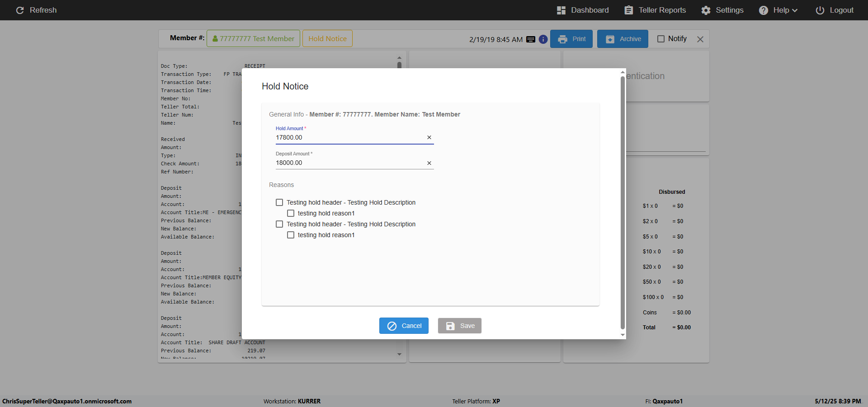Check the first Testing hold header checkbox

[x=279, y=202]
